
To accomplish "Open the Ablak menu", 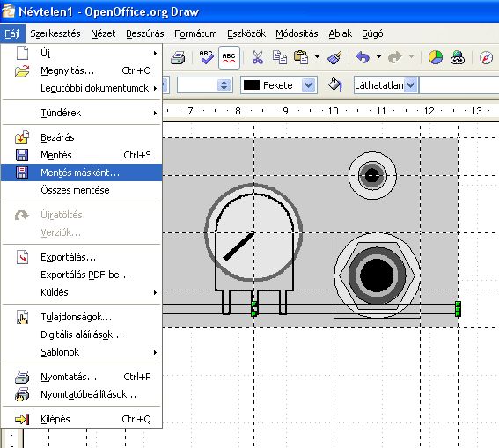I will click(341, 33).
